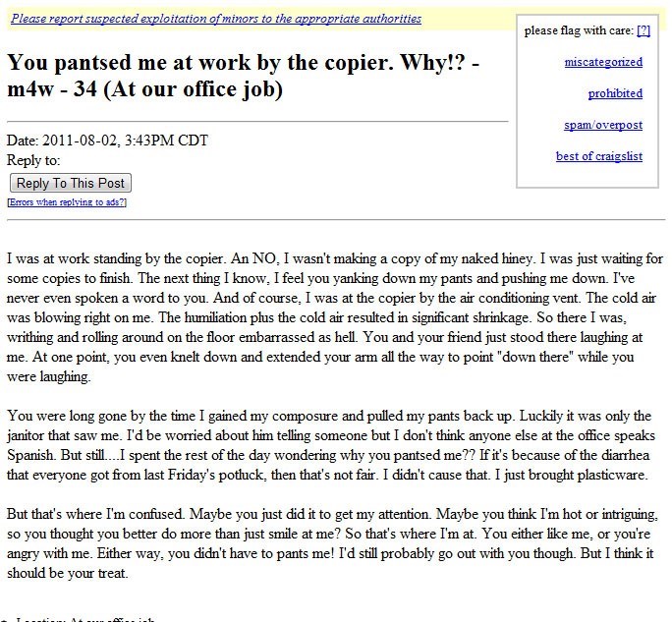Click the Reply To This Post button
This screenshot has width=672, height=622.
pyautogui.click(x=71, y=183)
